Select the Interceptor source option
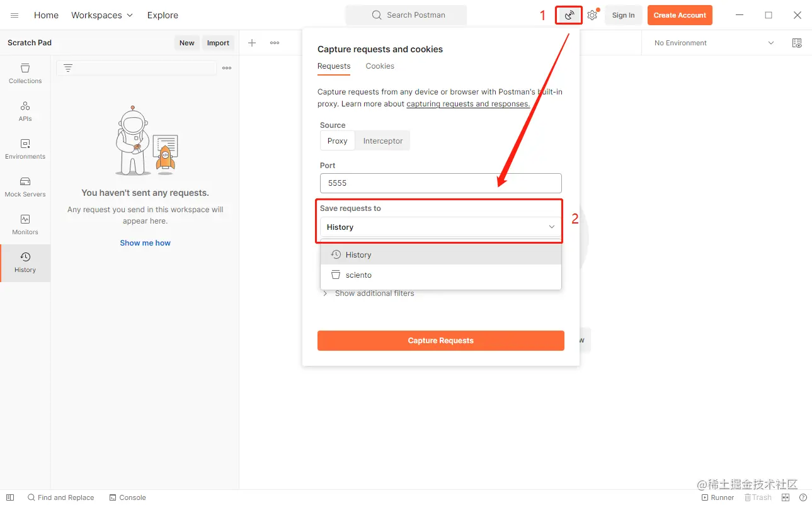Viewport: 812px width, 505px height. [383, 141]
